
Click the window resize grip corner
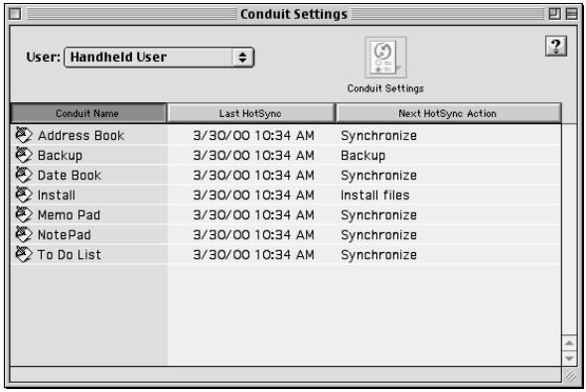[x=570, y=375]
